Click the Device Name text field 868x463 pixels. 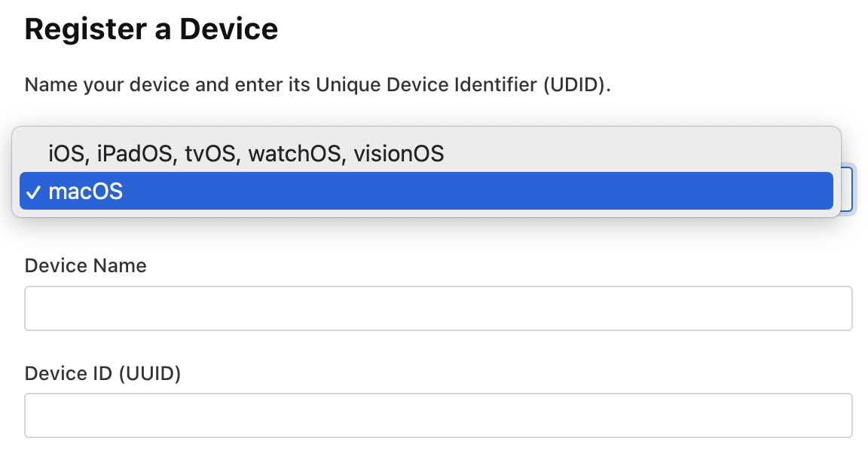tap(438, 308)
